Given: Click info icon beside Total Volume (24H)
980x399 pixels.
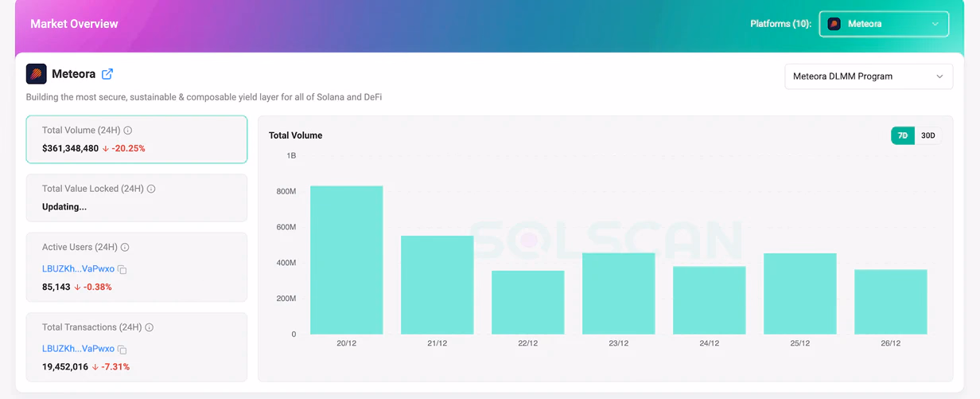Looking at the screenshot, I should [128, 131].
